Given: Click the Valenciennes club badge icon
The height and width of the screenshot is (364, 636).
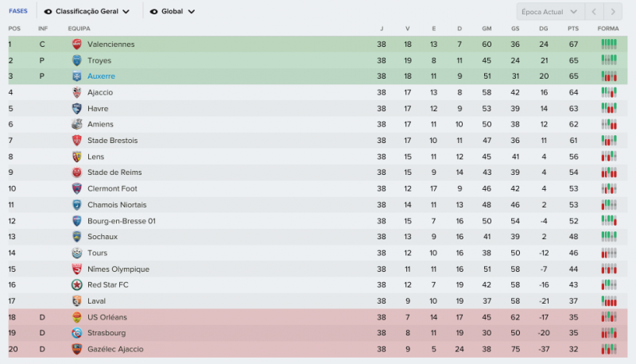Looking at the screenshot, I should pos(77,45).
